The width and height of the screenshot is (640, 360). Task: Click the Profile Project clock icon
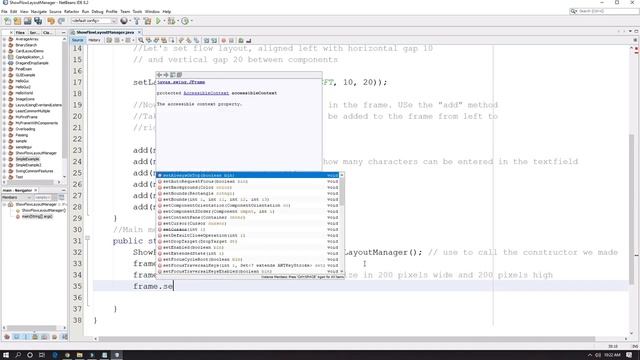tap(185, 21)
